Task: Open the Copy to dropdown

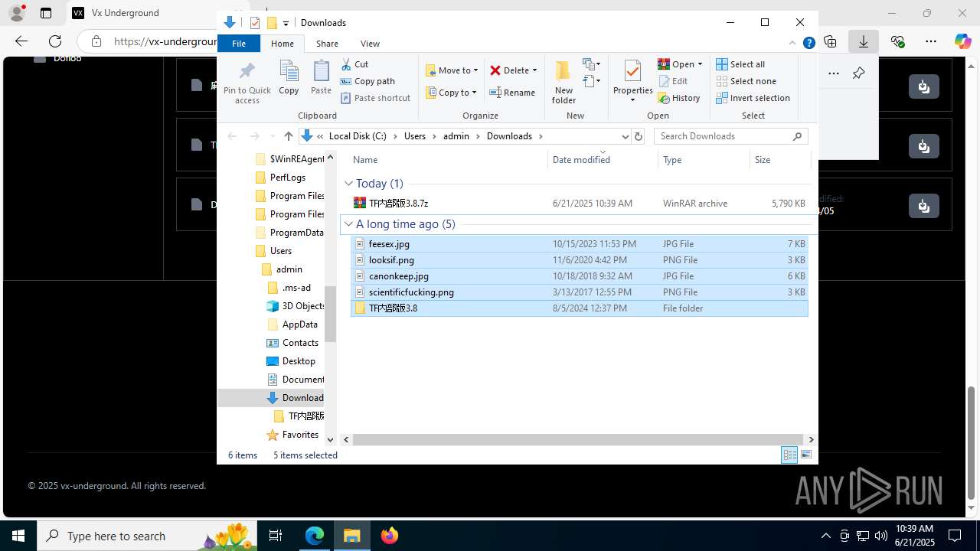Action: [x=452, y=93]
